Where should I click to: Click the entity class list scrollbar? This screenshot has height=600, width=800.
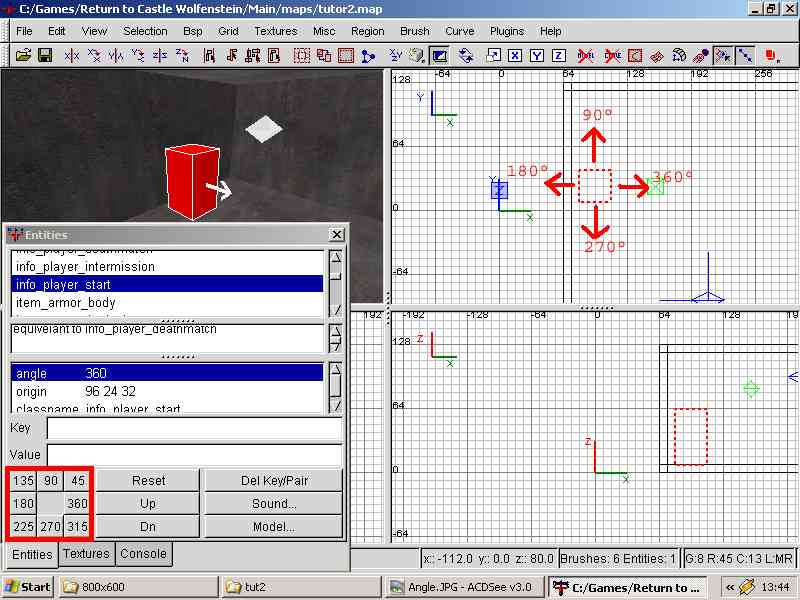(x=336, y=284)
